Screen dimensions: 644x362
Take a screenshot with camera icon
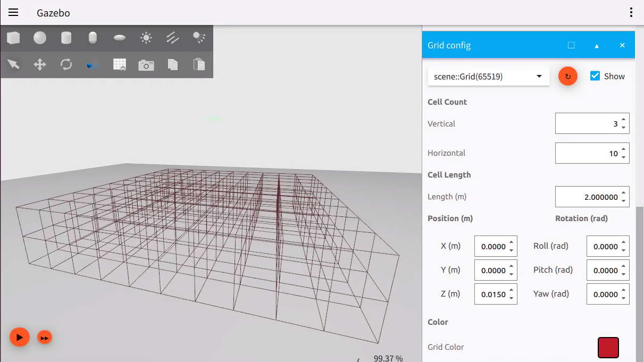coord(146,65)
